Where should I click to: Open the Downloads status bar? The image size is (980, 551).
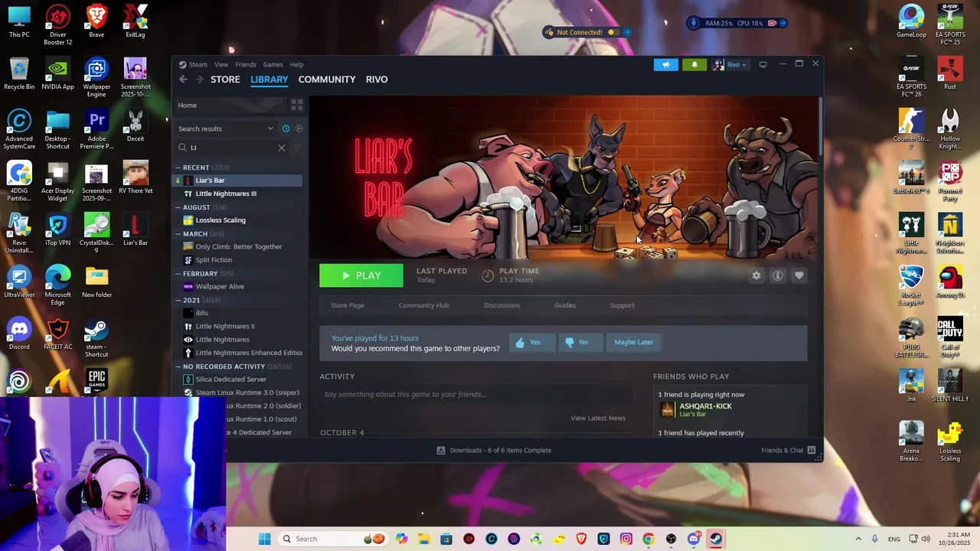click(x=494, y=450)
